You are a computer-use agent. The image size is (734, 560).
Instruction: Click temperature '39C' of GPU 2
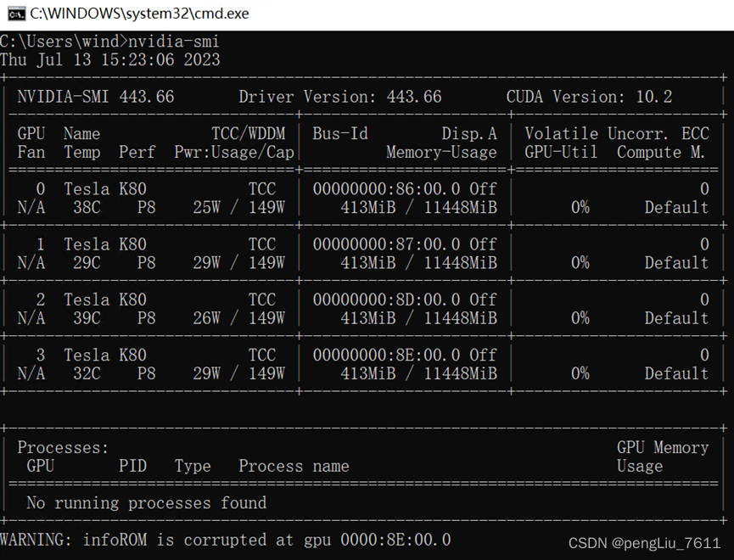(x=87, y=318)
